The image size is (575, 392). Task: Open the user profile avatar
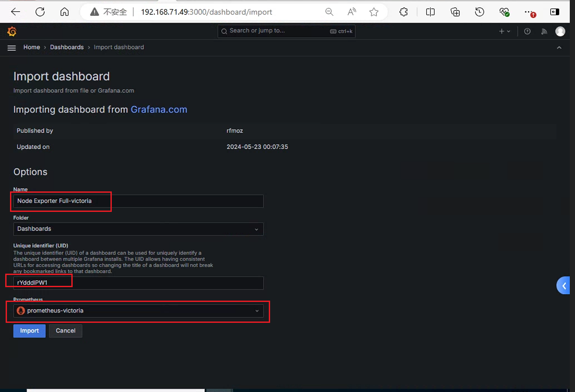560,31
